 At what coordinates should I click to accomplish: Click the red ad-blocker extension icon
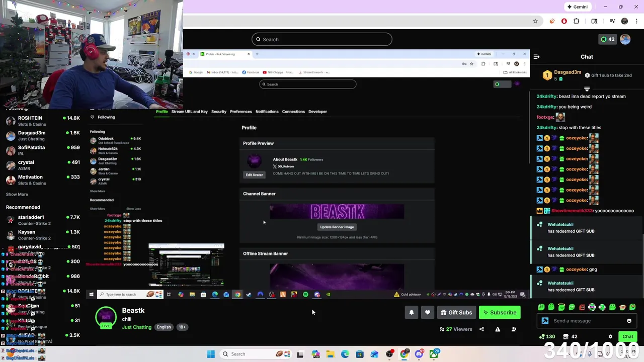coord(564,21)
